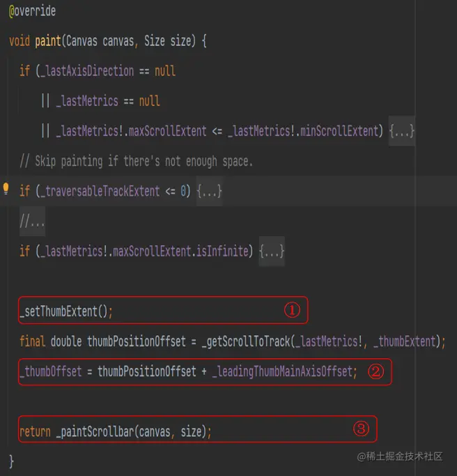Expand folded block after _traversableTrackExtent check
Viewport: 457px width, 476px height.
210,191
